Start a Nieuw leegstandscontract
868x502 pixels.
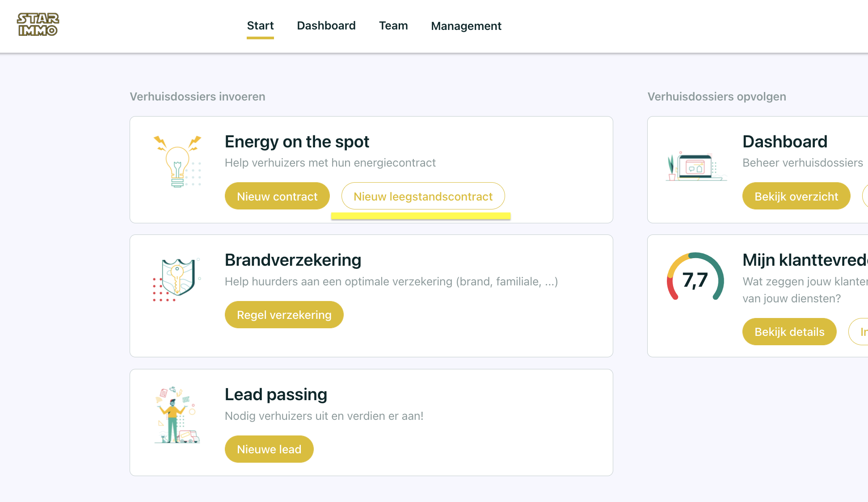[x=423, y=196]
